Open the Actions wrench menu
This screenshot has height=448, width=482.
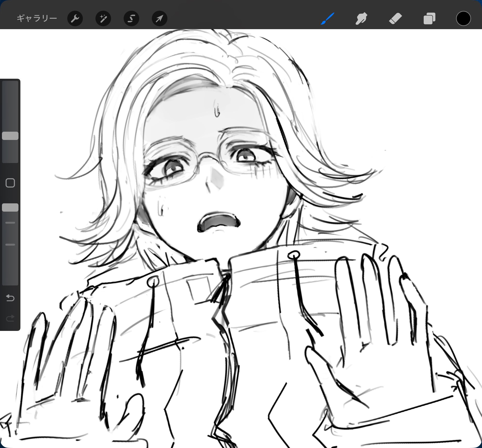(x=75, y=18)
